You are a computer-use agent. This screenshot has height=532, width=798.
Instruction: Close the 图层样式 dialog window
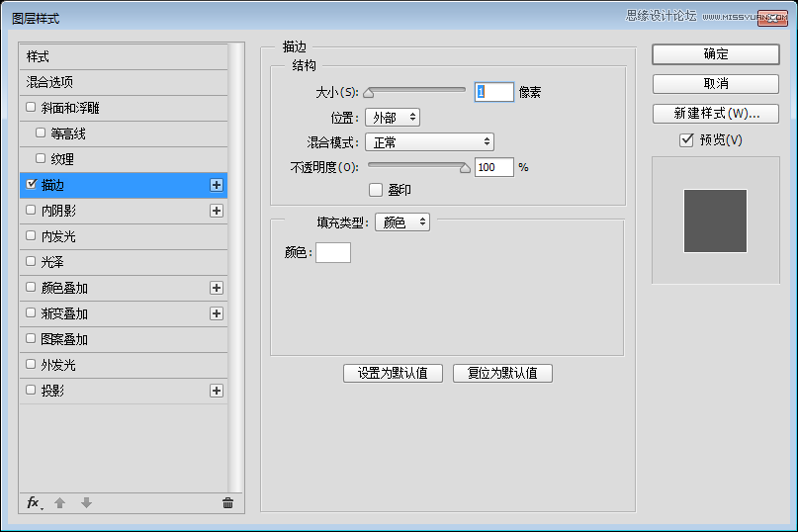pos(772,18)
